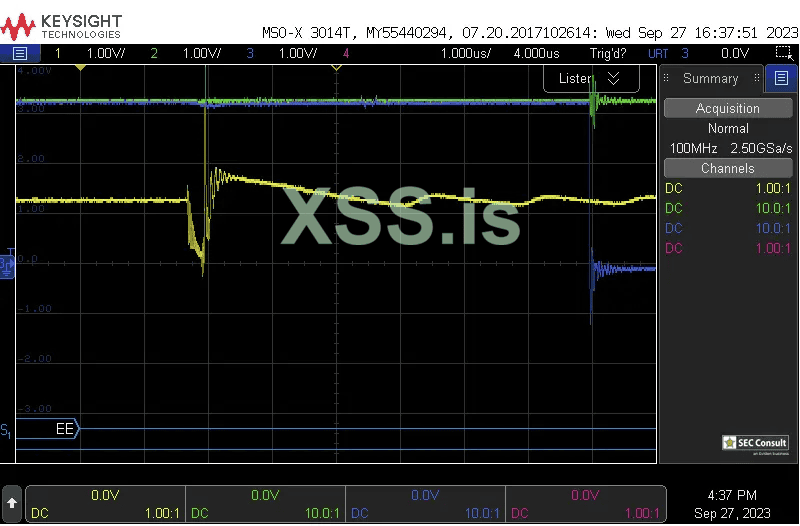Select the yellow DC 1.00:1 channel row in Summary
The height and width of the screenshot is (526, 800).
[x=728, y=188]
